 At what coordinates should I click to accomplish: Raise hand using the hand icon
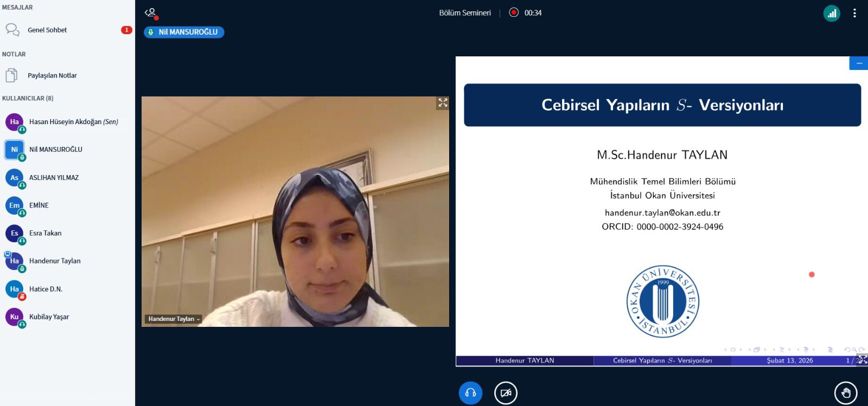[x=845, y=392]
